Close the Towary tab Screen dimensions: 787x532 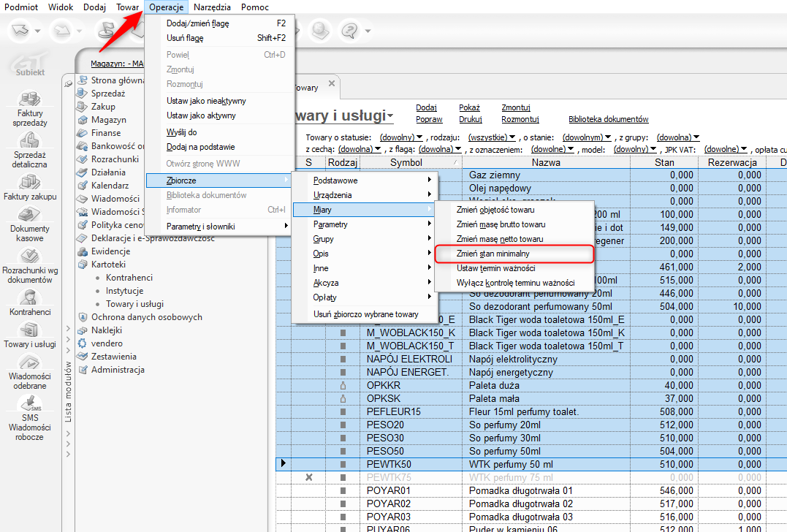pos(331,84)
